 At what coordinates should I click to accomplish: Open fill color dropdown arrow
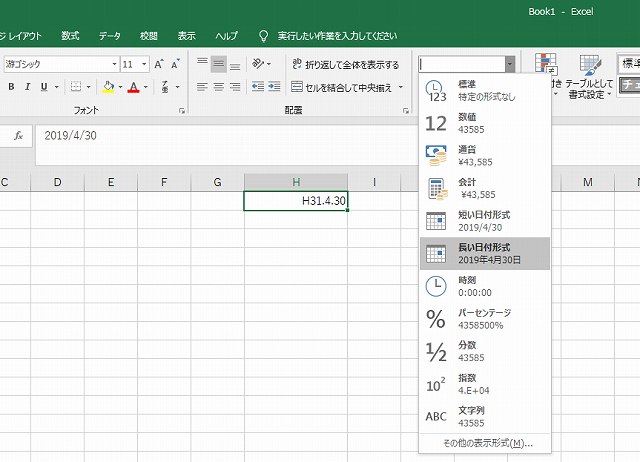(120, 87)
